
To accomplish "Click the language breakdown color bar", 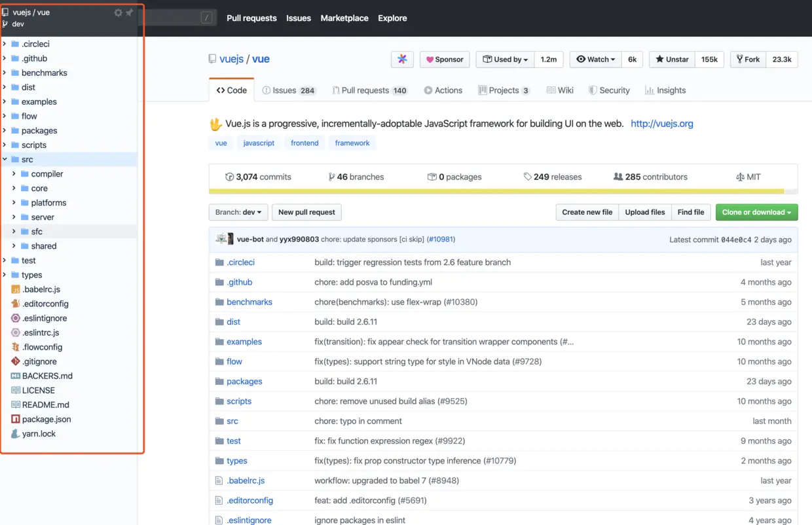I will pos(503,191).
